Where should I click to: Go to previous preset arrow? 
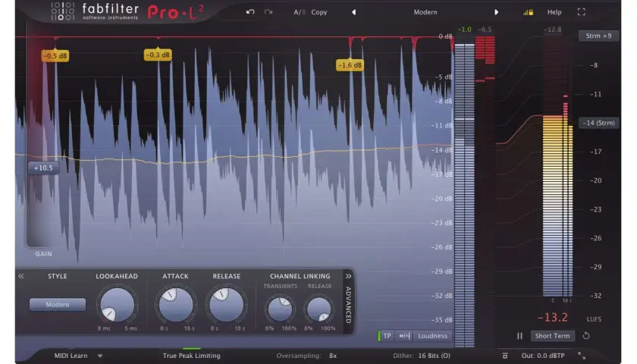[354, 12]
